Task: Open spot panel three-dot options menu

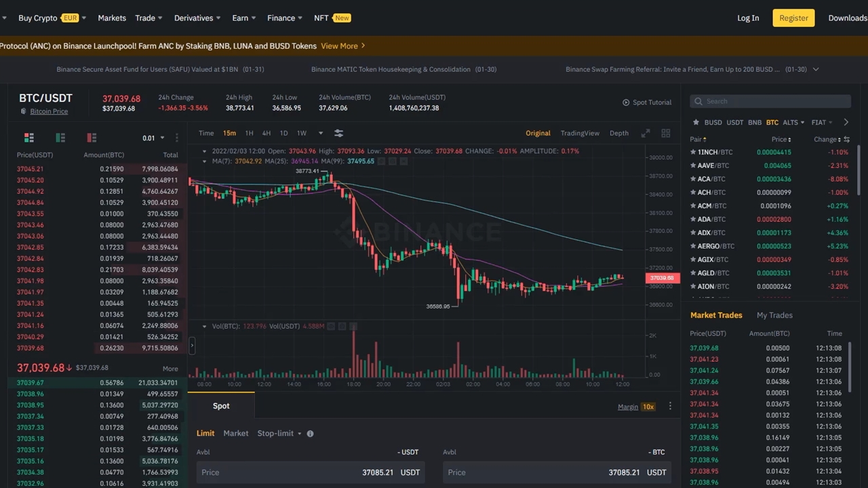Action: [x=670, y=406]
